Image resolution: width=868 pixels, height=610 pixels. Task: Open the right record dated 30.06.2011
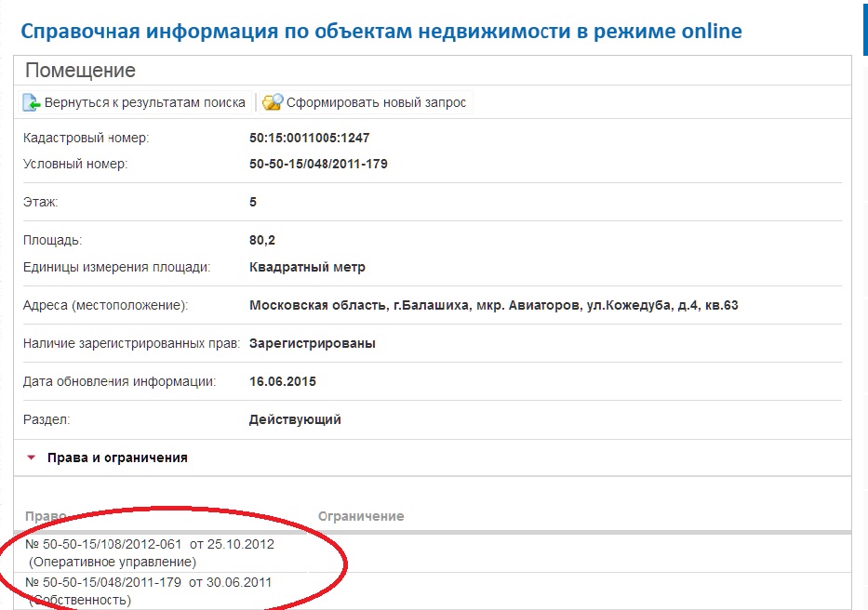coord(149,582)
